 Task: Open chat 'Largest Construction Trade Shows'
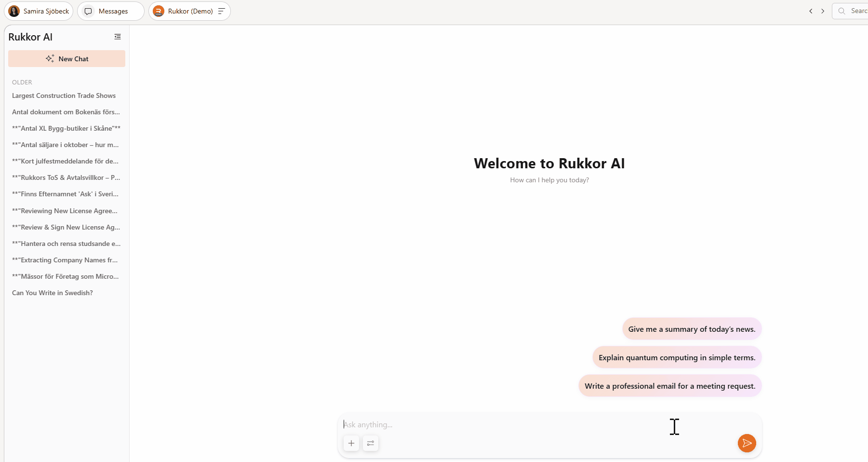(x=67, y=95)
